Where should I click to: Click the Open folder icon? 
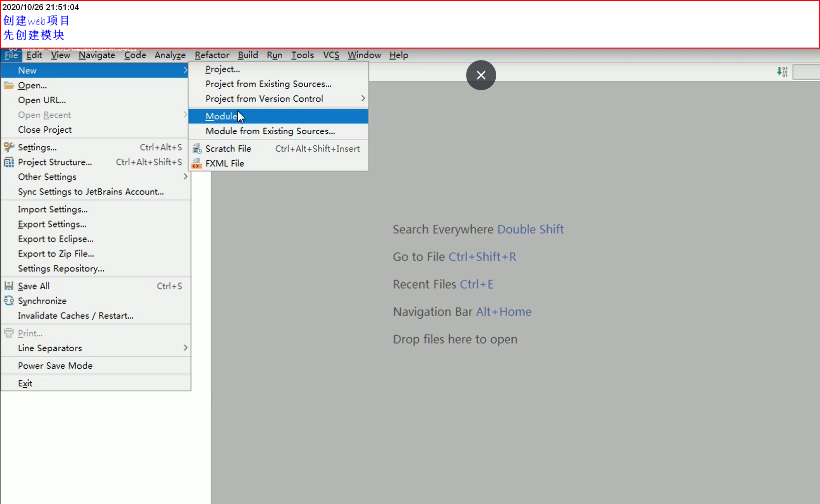9,85
